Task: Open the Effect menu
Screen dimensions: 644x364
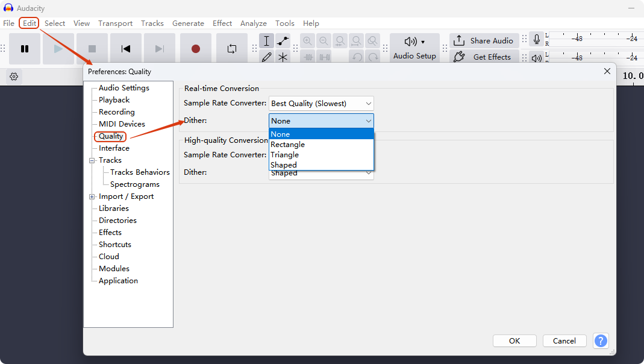Action: 222,24
